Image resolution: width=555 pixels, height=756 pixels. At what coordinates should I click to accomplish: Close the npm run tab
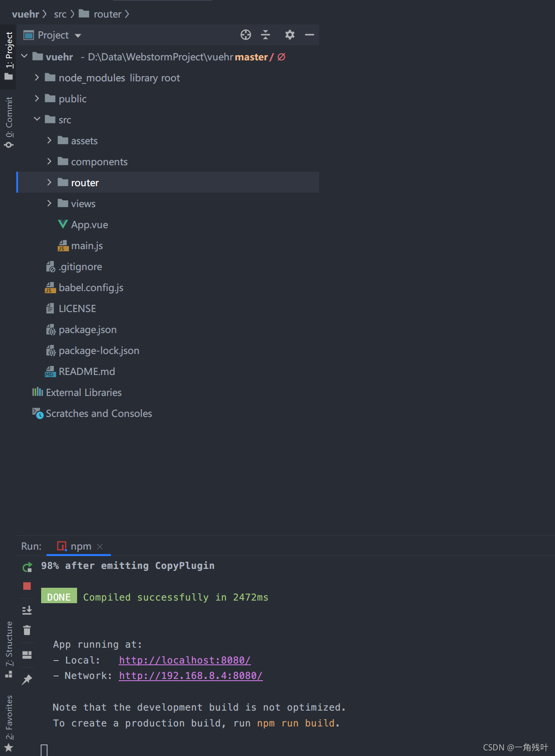[x=100, y=547]
